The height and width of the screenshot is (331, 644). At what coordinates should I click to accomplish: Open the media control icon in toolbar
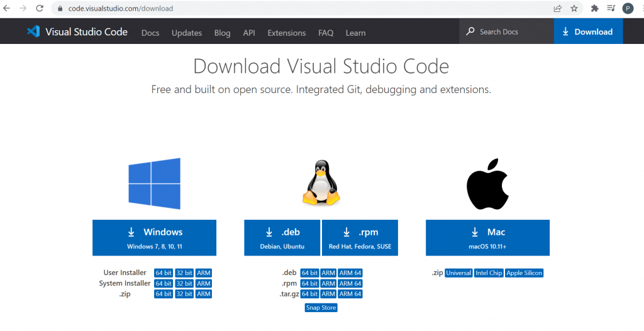[611, 8]
